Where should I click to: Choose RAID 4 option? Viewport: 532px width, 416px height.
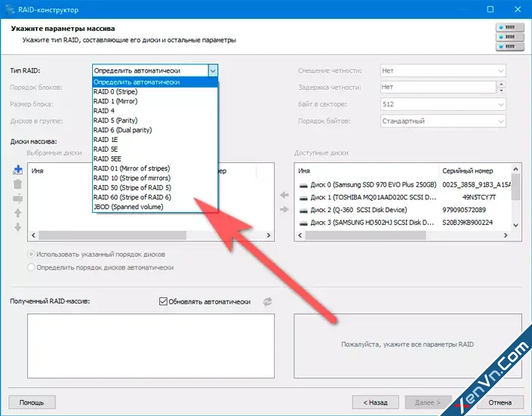coord(155,111)
